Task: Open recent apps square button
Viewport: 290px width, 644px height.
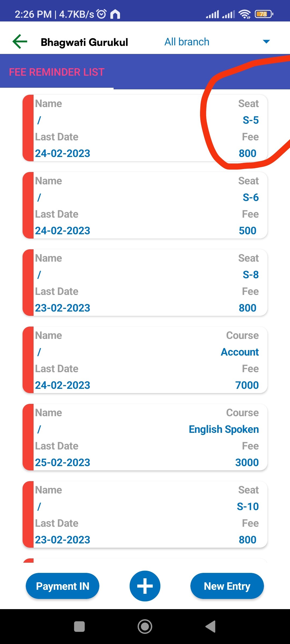Action: click(x=79, y=627)
